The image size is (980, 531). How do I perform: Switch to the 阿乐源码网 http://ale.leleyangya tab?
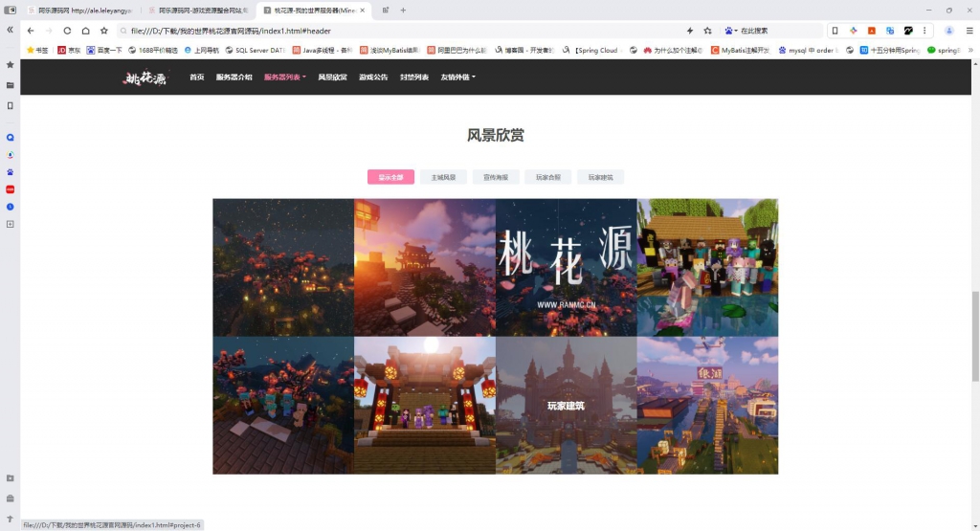[x=80, y=11]
